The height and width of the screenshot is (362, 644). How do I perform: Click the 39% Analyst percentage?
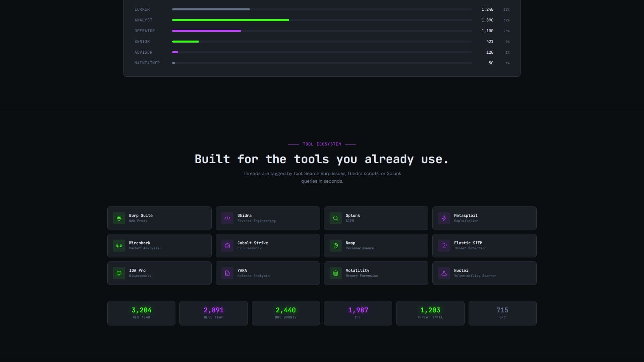click(506, 20)
